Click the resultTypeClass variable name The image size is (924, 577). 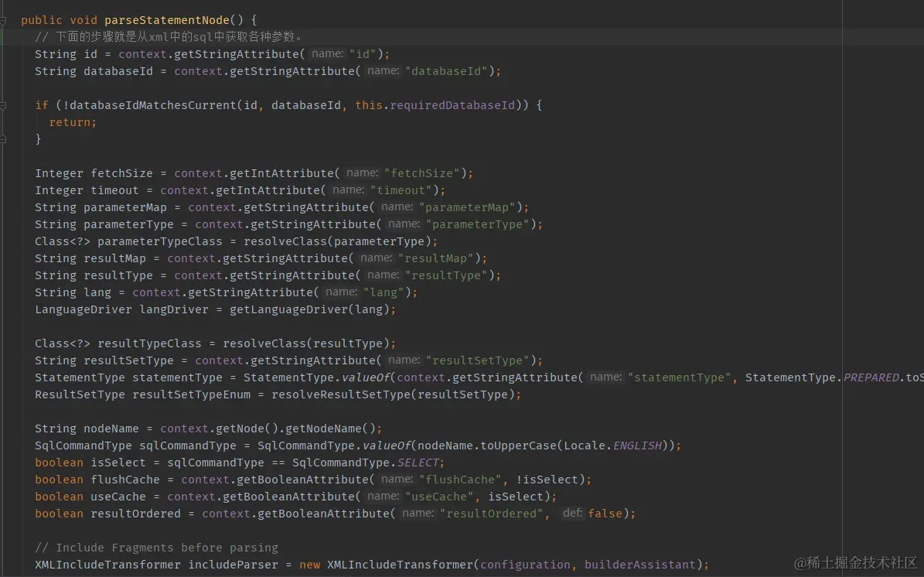coord(149,343)
